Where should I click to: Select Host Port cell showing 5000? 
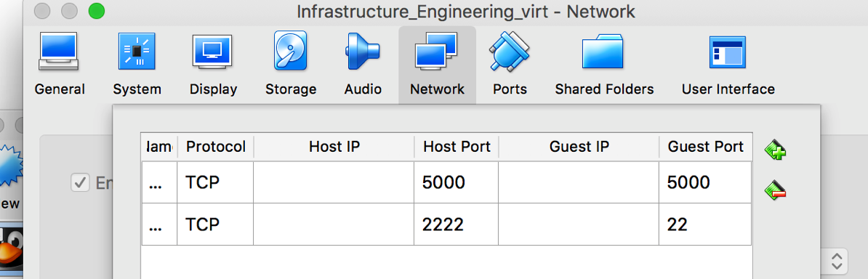pyautogui.click(x=456, y=182)
